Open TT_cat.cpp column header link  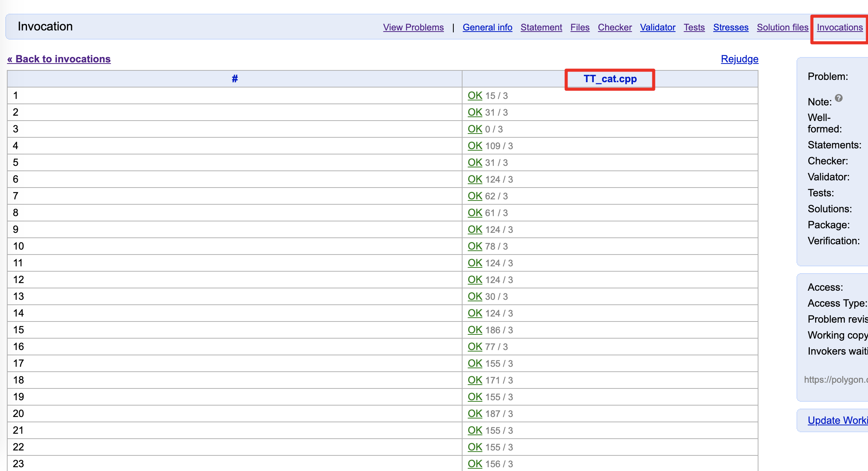point(610,79)
